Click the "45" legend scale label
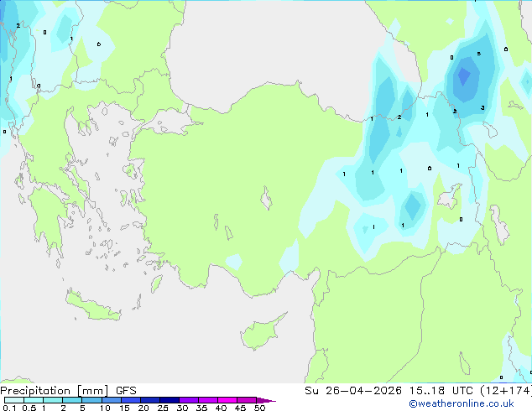This screenshot has height=411, width=532. (x=240, y=408)
